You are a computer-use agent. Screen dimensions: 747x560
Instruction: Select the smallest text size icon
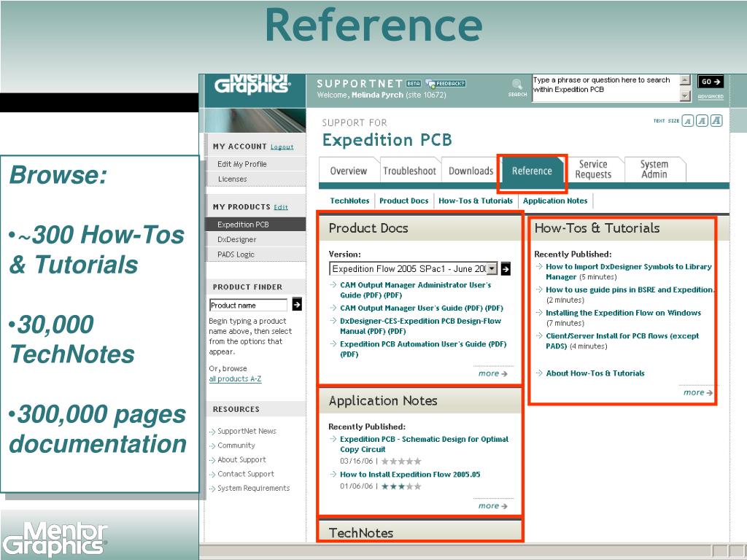tap(687, 121)
